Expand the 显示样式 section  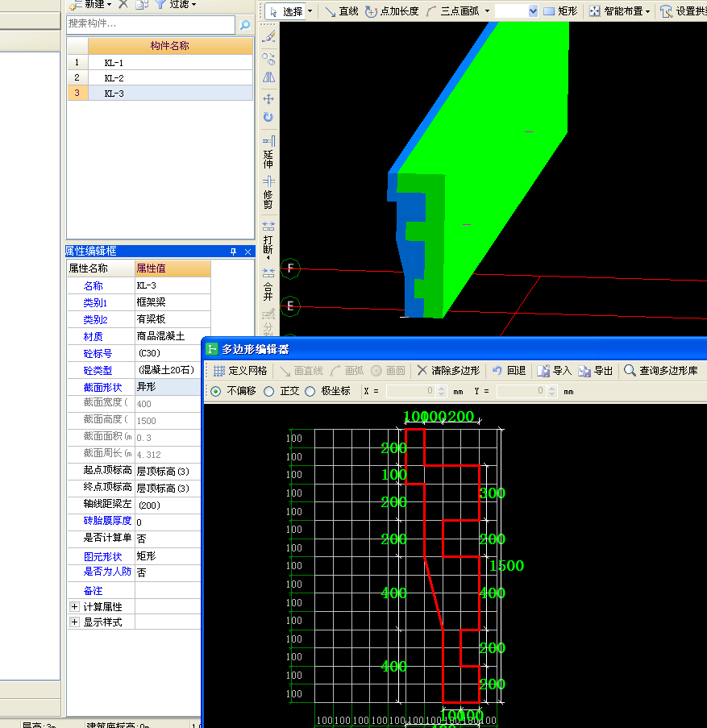(74, 622)
